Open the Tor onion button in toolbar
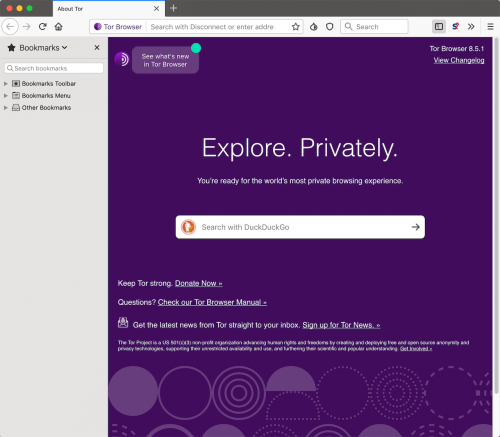 click(314, 27)
